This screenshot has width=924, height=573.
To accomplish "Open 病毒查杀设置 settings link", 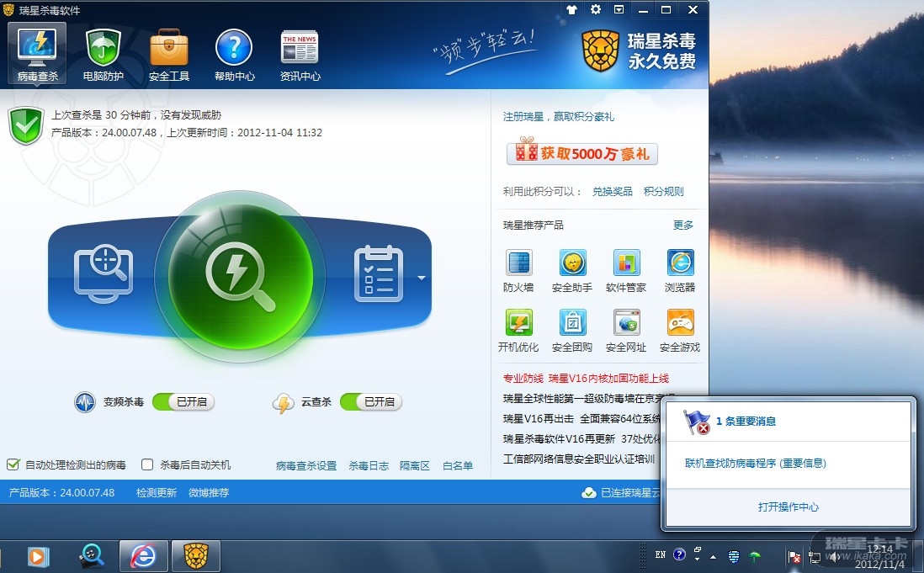I will click(306, 465).
